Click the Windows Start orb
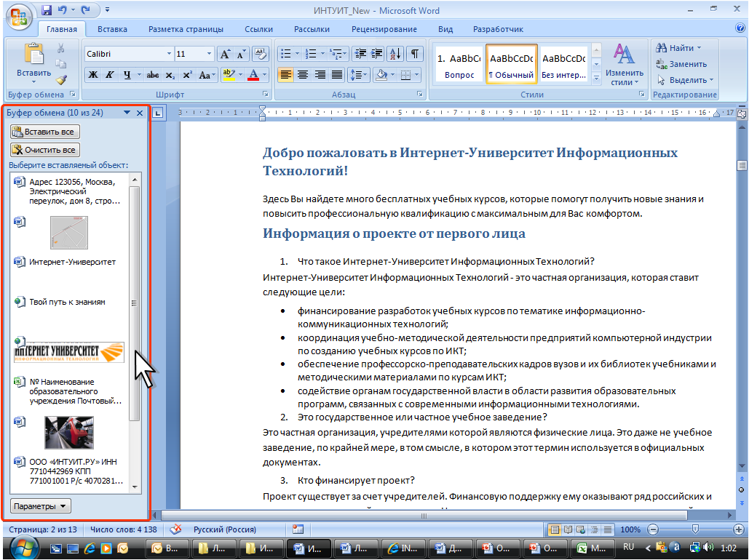Screen dimensions: 749x560 (23, 548)
